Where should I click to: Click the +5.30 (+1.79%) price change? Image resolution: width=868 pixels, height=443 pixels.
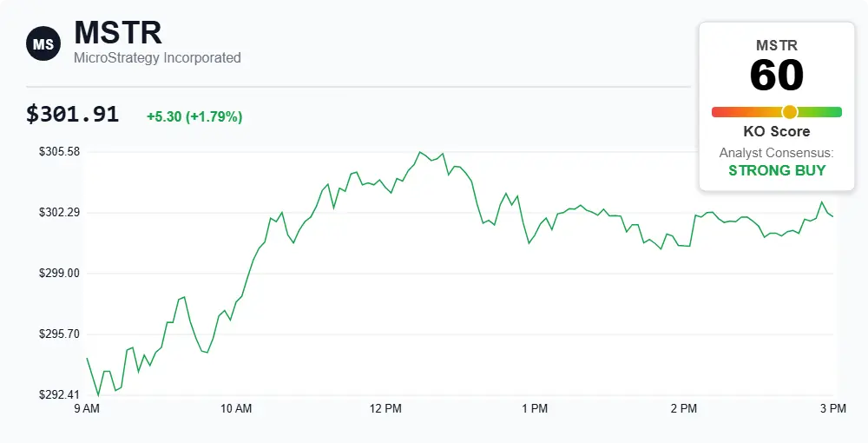(x=194, y=116)
